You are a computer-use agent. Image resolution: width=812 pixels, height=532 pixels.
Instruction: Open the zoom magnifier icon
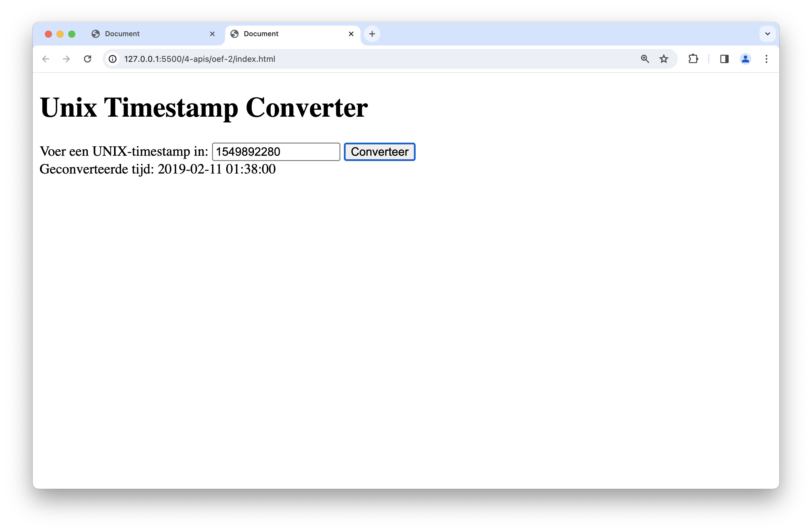pyautogui.click(x=645, y=59)
